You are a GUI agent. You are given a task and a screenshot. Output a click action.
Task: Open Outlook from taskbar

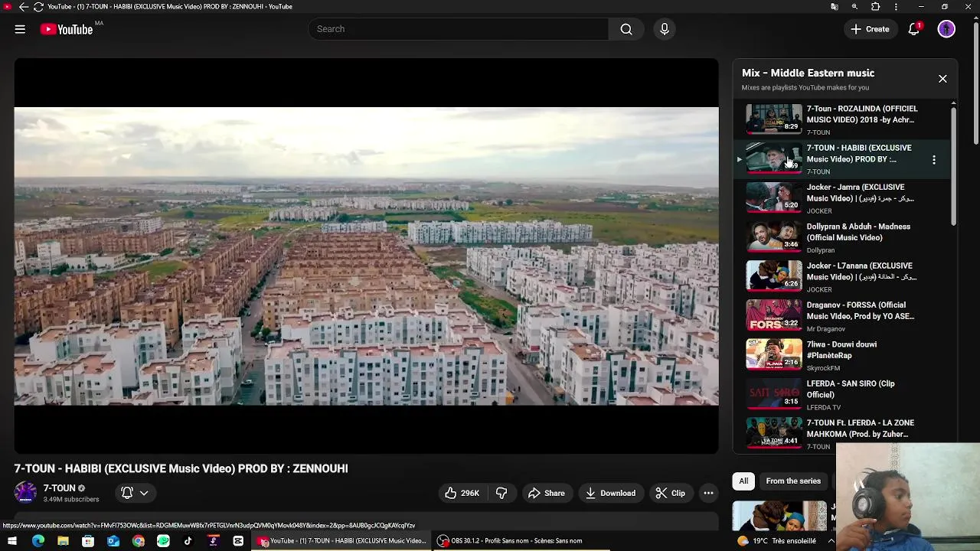(113, 541)
